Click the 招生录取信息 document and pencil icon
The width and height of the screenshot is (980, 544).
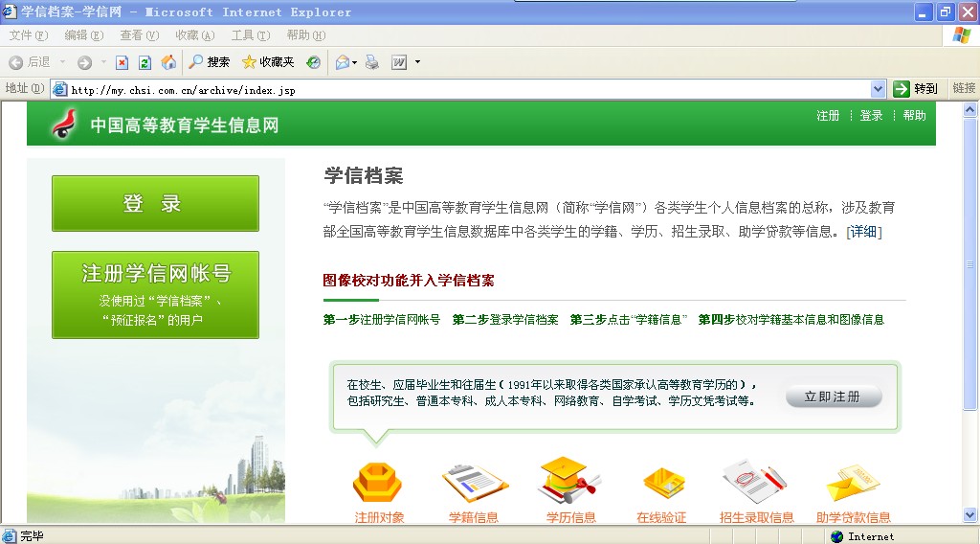point(754,480)
